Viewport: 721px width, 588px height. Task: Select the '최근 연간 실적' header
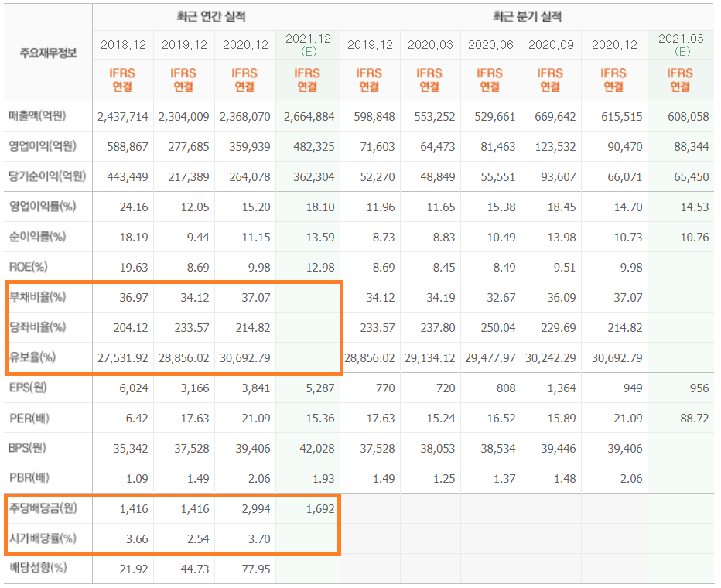(x=211, y=17)
